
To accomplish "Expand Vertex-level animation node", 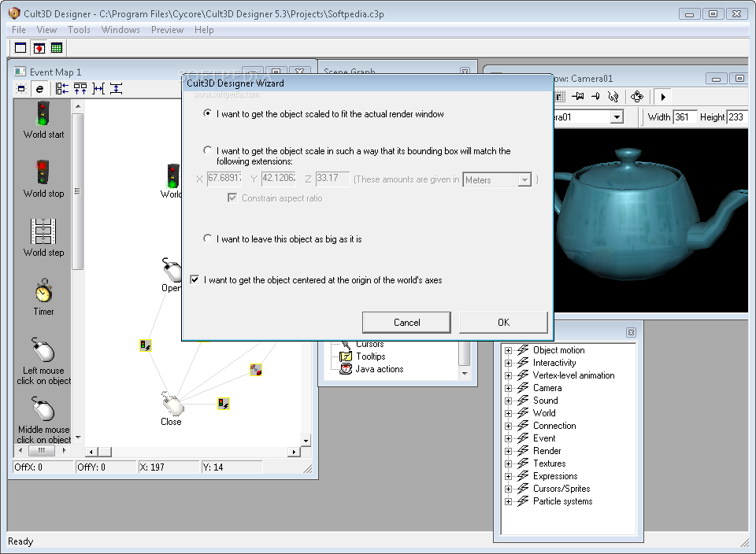I will [x=508, y=375].
